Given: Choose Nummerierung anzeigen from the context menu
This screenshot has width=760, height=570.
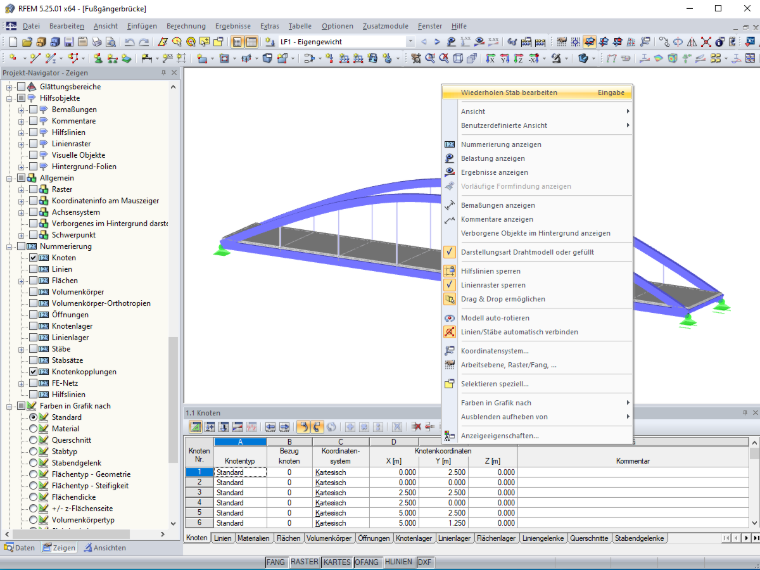Looking at the screenshot, I should pos(538,144).
